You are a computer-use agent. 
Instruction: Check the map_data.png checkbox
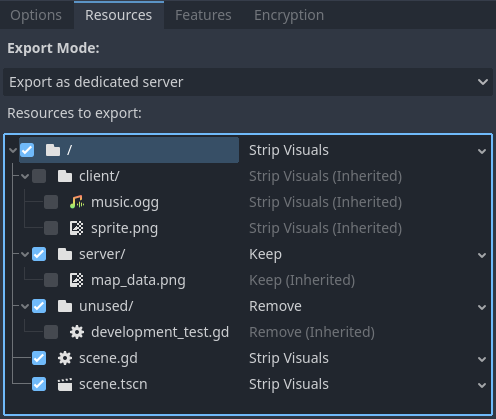(51, 280)
